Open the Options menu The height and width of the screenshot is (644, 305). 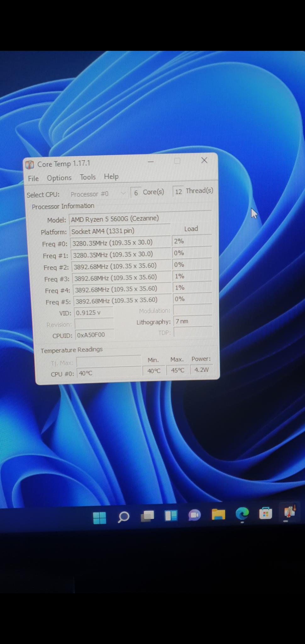59,178
